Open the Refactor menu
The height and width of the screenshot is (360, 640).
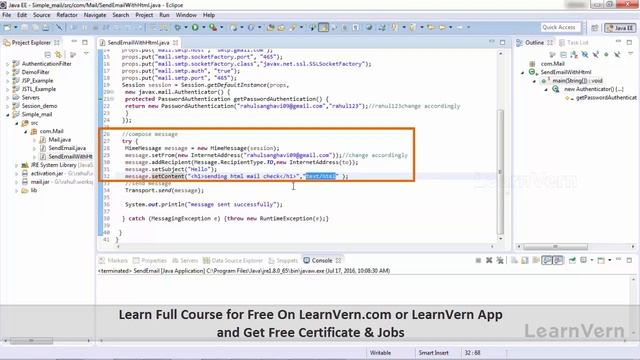(67, 15)
